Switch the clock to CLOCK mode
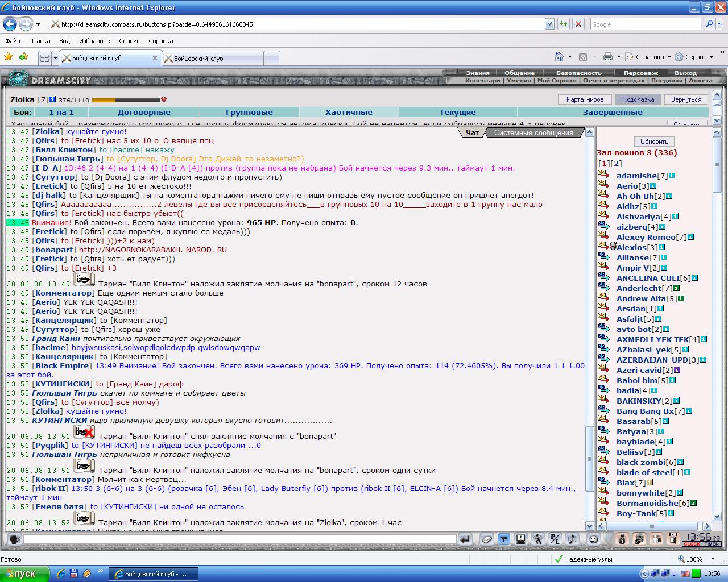The width and height of the screenshot is (728, 582). pyautogui.click(x=692, y=544)
